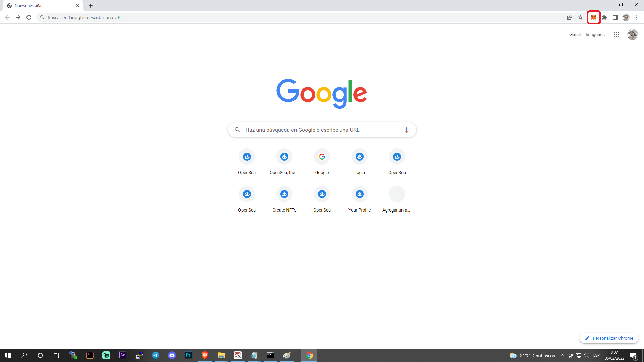Toggle the Chrome side panel

(615, 17)
